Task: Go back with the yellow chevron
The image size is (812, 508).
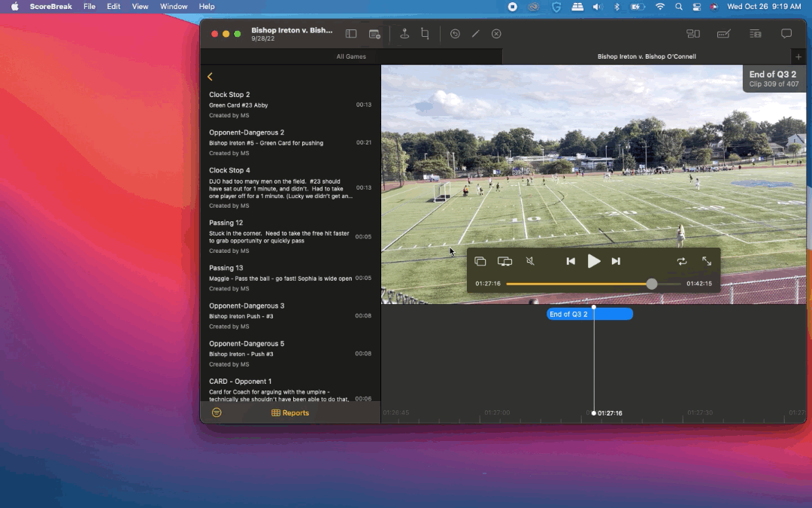Action: (210, 77)
